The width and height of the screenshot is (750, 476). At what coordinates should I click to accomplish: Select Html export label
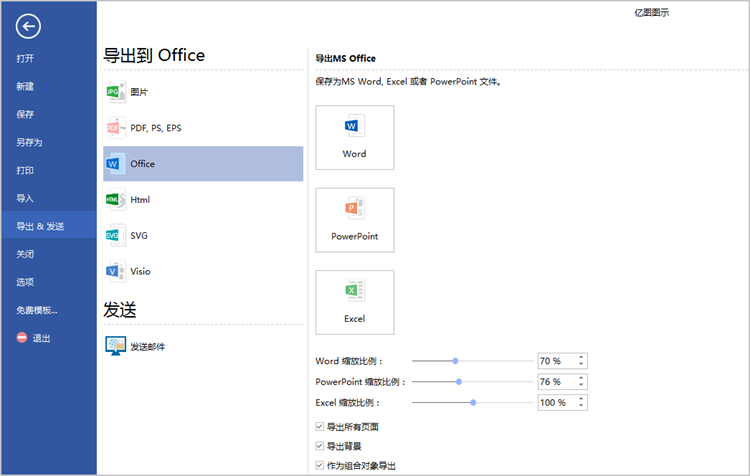pyautogui.click(x=140, y=199)
